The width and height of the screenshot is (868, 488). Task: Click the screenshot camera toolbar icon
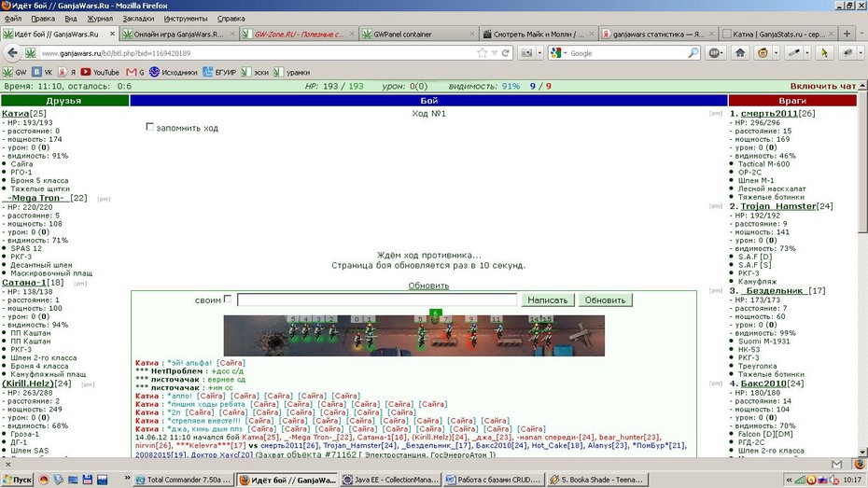click(x=526, y=53)
